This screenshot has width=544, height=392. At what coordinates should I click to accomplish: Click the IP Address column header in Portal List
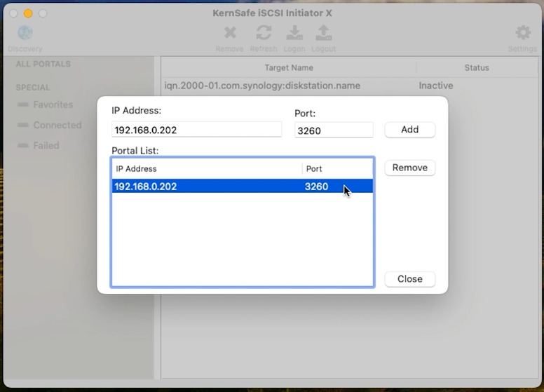207,169
